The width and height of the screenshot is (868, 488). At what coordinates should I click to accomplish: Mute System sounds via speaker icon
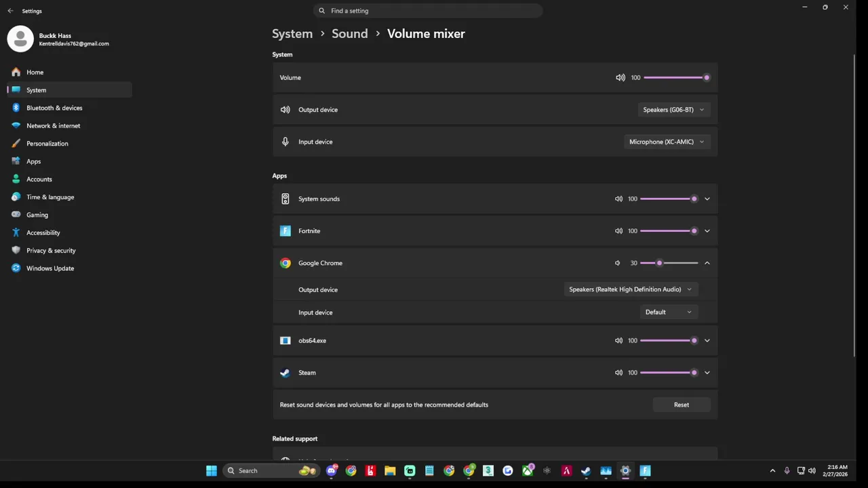point(618,199)
